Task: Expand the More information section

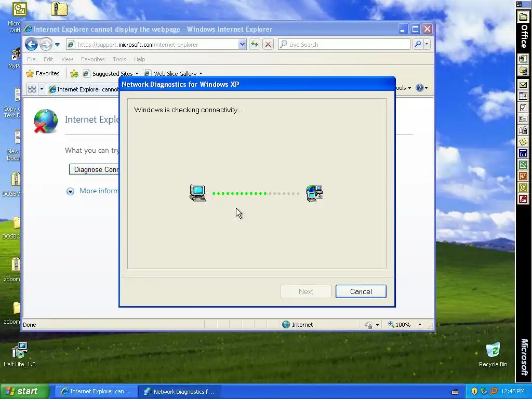Action: tap(70, 191)
